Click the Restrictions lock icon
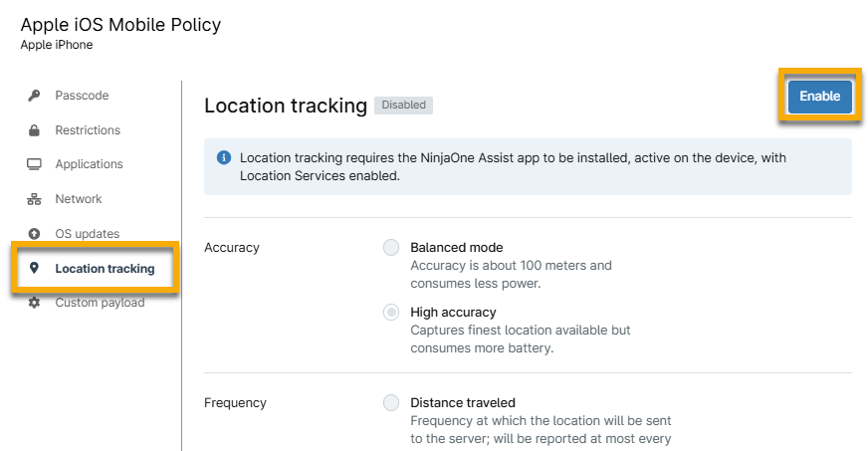The image size is (868, 451). [34, 130]
